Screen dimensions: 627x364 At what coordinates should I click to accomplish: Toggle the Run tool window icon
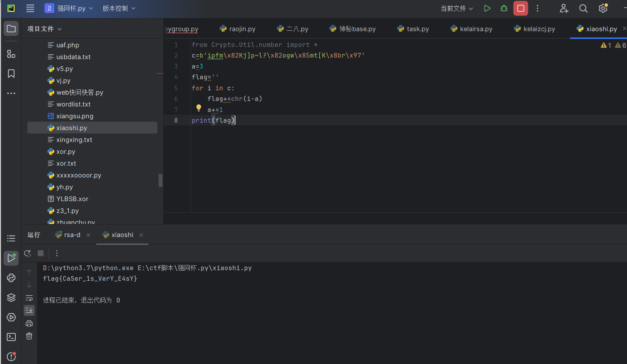pyautogui.click(x=11, y=258)
